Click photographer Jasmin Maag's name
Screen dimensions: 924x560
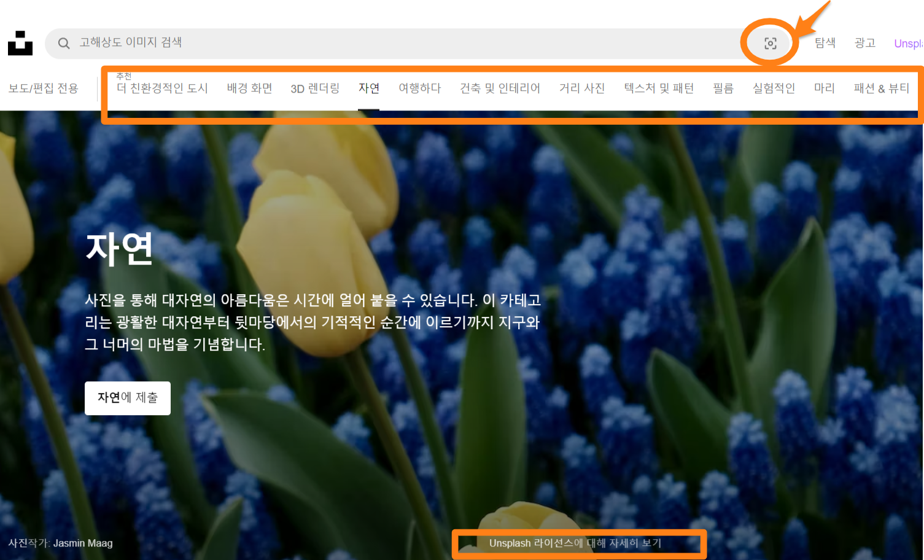coord(83,543)
